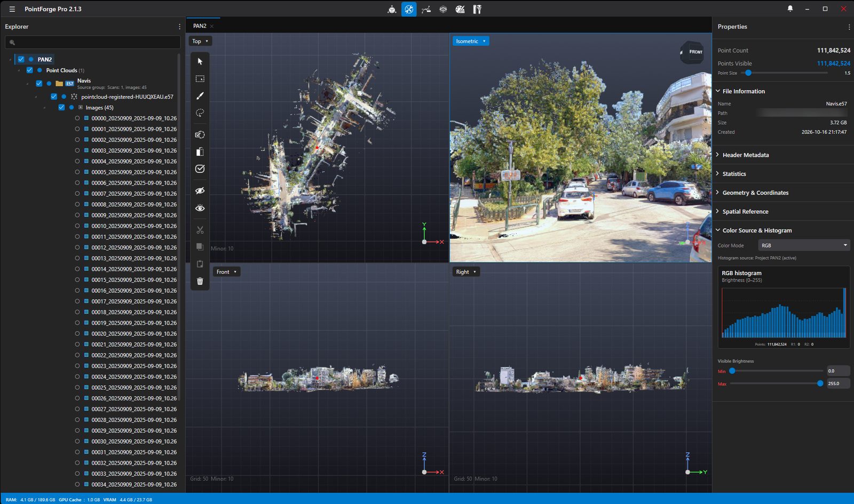Toggle the Point Clouds checkbox
Viewport: 854px width, 504px height.
pos(29,70)
